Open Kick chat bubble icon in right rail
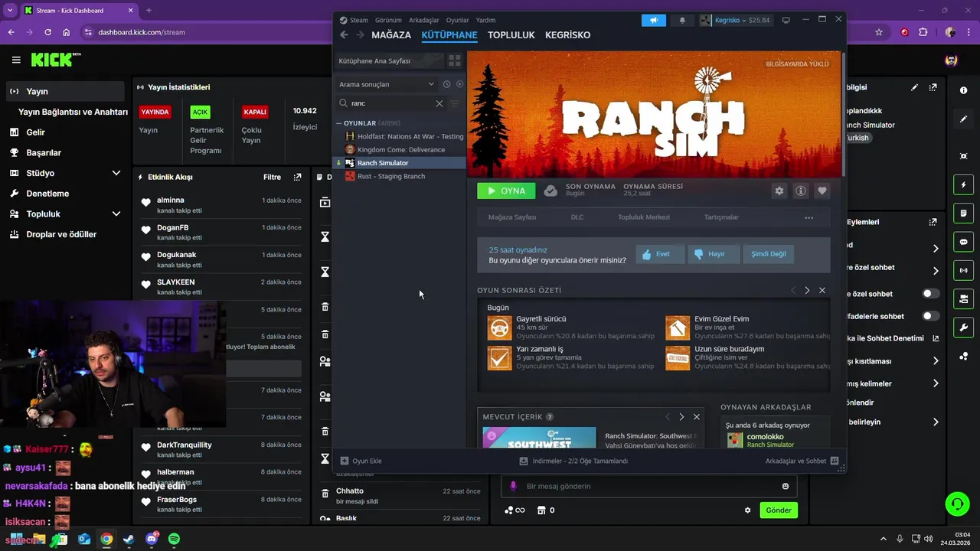Viewport: 980px width, 551px height. pyautogui.click(x=963, y=242)
